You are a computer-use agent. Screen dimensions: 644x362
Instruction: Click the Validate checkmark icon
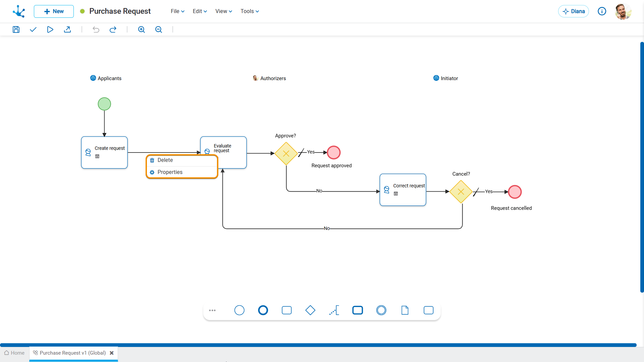point(33,29)
